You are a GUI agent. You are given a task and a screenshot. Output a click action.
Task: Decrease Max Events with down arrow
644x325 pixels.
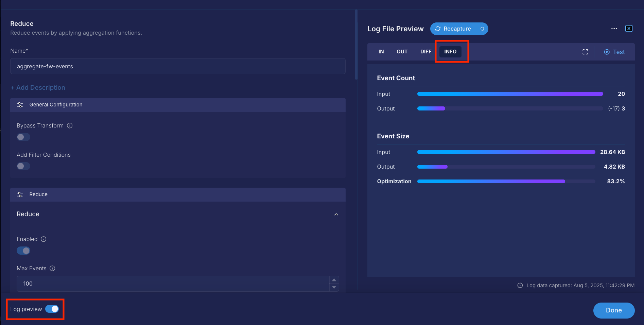tap(334, 287)
